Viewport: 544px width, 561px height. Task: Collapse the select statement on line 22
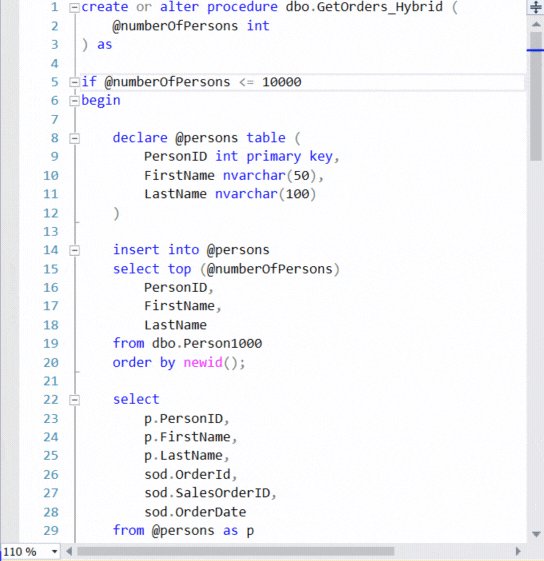point(74,400)
